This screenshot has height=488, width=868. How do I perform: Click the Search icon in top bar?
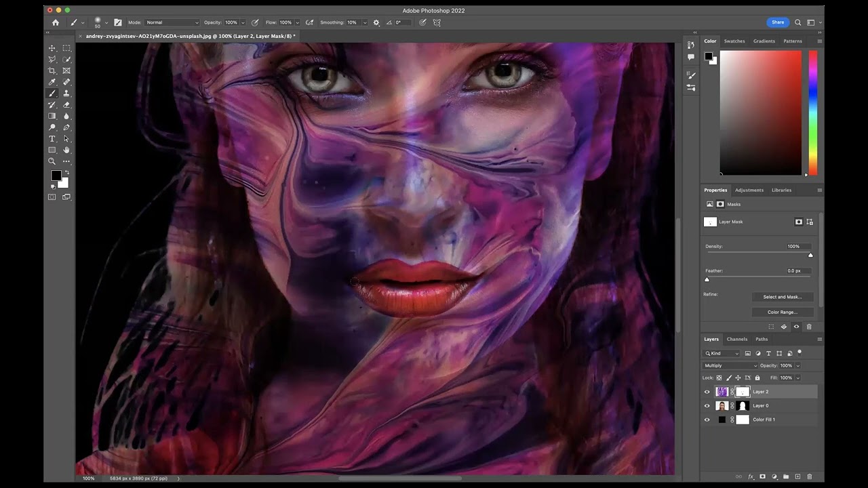coord(798,22)
